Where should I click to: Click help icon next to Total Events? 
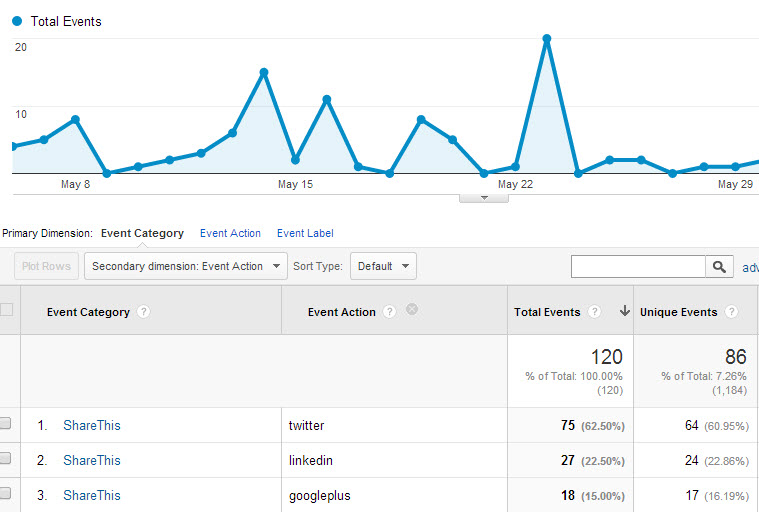click(x=595, y=312)
